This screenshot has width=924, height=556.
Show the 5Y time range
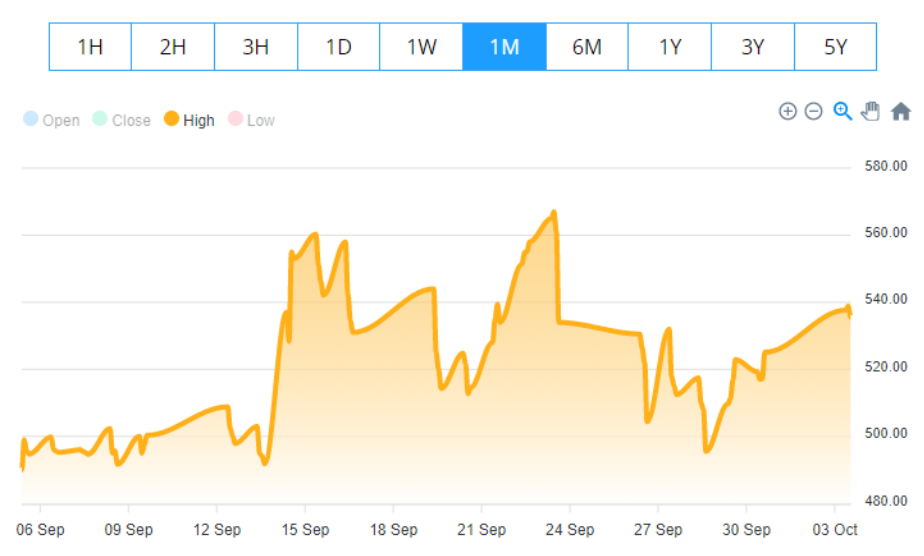point(835,47)
